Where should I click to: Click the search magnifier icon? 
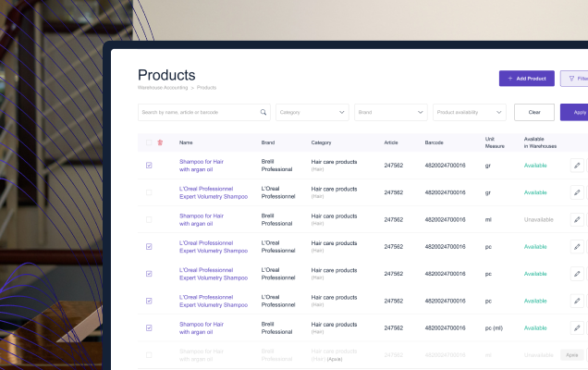263,112
